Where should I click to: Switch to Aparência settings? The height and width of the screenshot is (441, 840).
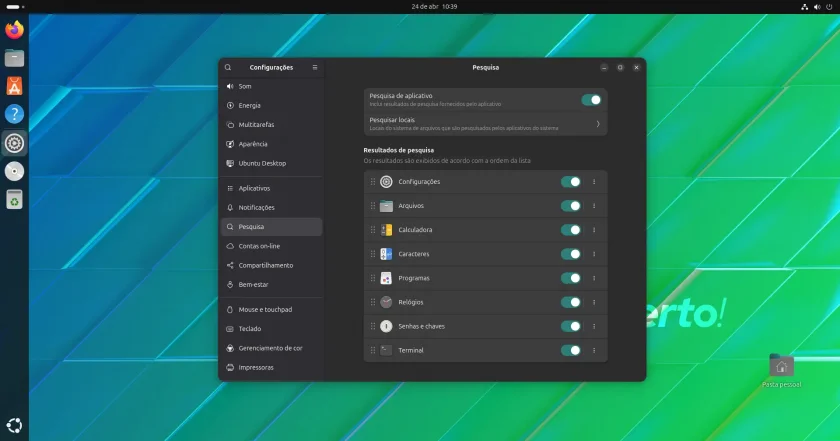[272, 144]
